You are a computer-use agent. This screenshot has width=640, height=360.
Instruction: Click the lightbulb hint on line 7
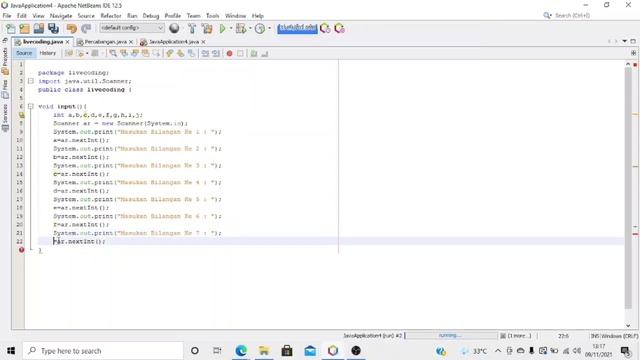click(x=21, y=115)
